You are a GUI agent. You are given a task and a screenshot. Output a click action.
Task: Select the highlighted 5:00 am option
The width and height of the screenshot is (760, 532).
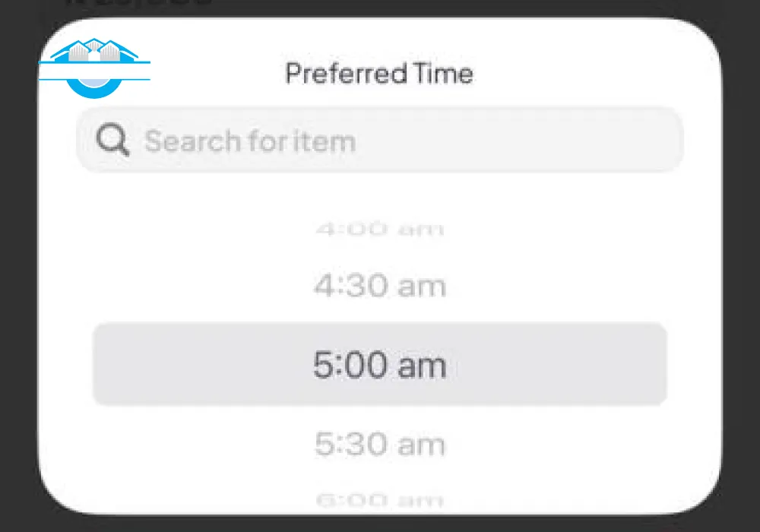click(379, 365)
